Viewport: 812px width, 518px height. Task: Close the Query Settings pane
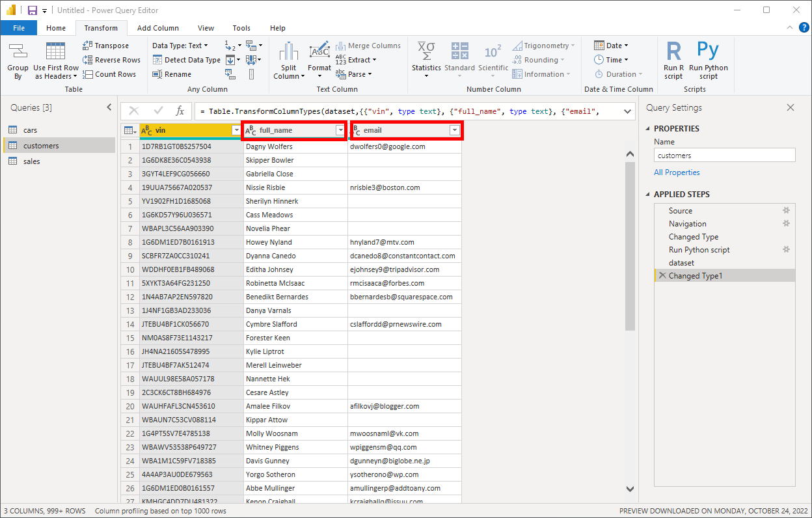pos(791,108)
